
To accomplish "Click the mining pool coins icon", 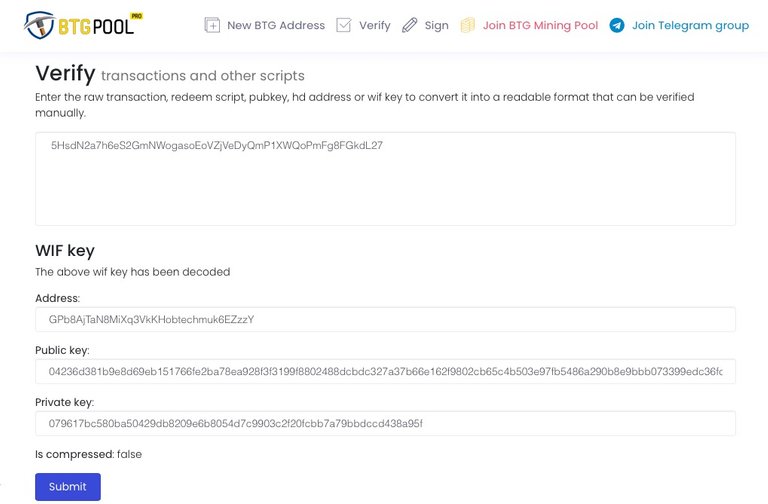I will click(x=468, y=25).
